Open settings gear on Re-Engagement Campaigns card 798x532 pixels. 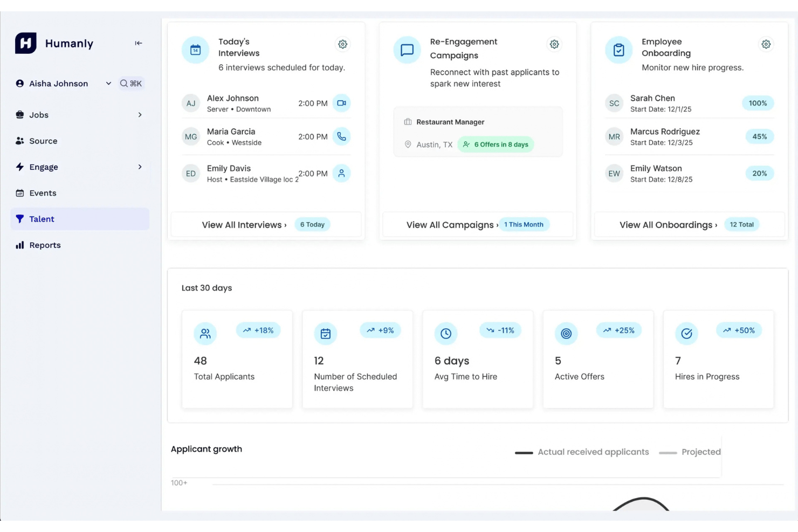tap(554, 44)
